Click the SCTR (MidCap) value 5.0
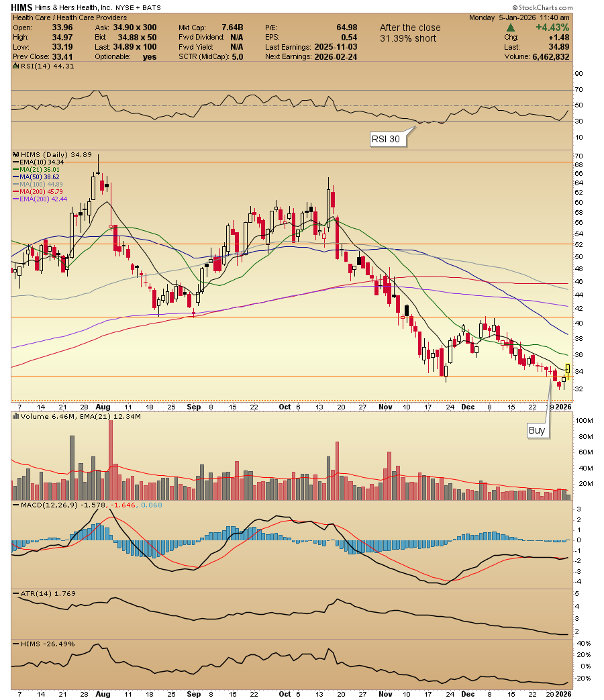 click(238, 57)
